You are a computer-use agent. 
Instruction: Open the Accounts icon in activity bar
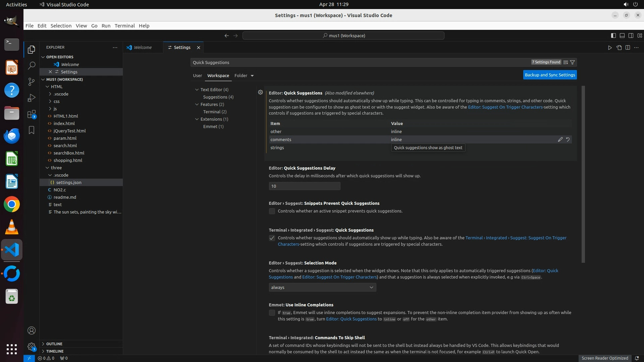tap(32, 330)
